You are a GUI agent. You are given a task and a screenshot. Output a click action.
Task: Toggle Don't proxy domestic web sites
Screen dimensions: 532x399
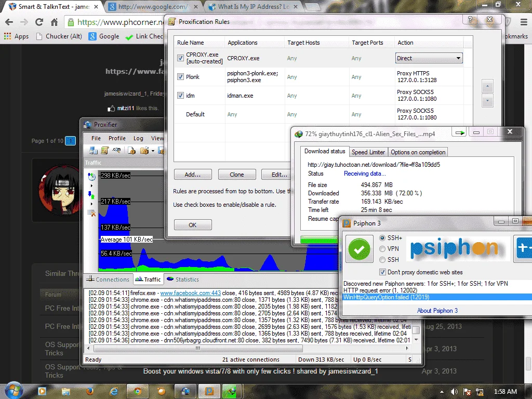(382, 272)
